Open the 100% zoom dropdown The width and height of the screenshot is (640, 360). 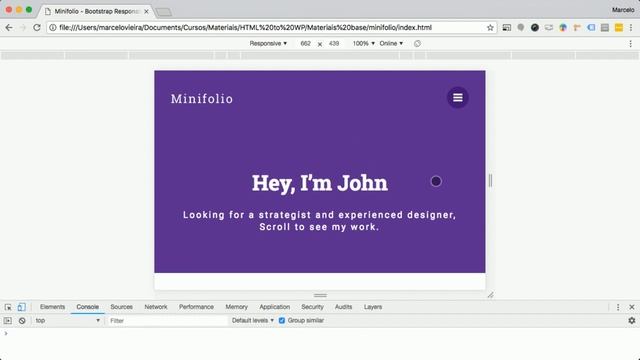tap(364, 44)
